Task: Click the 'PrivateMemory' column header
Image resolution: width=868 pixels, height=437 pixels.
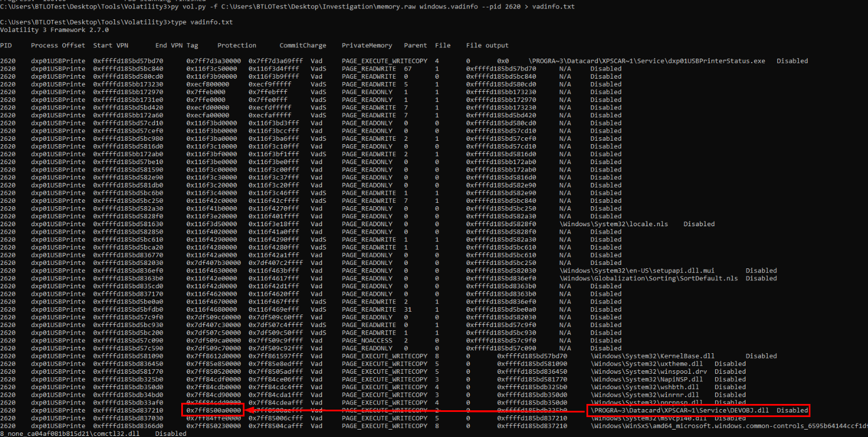Action: [367, 45]
